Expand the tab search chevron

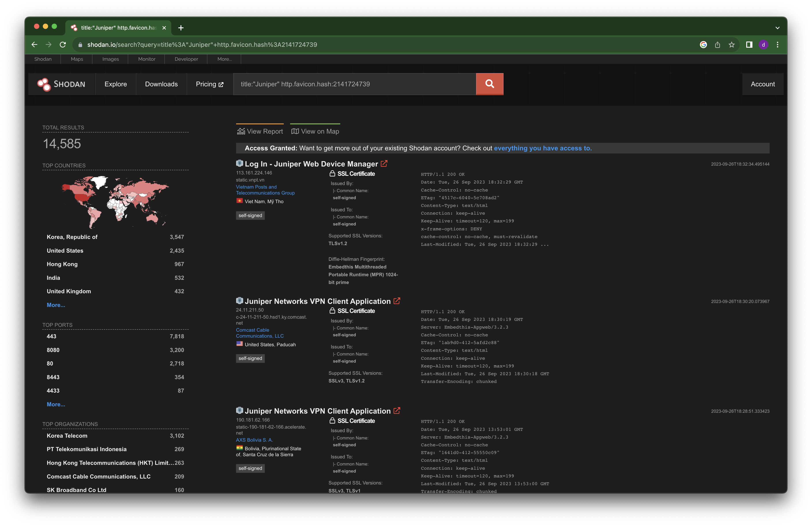(x=778, y=28)
